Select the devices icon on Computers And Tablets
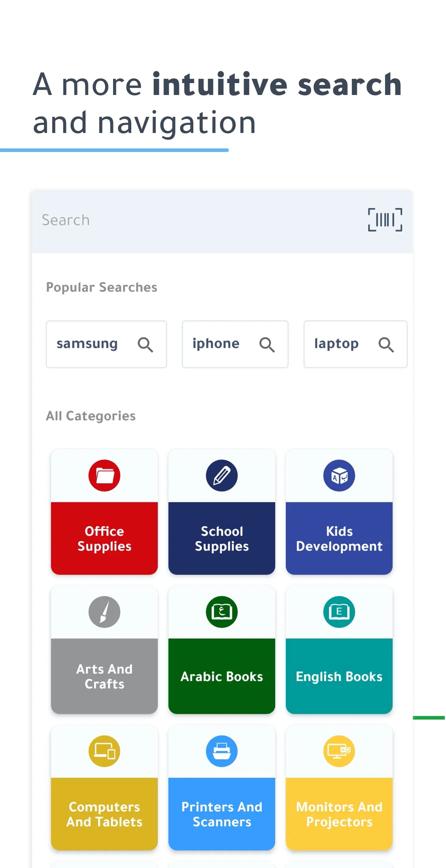 (x=104, y=751)
